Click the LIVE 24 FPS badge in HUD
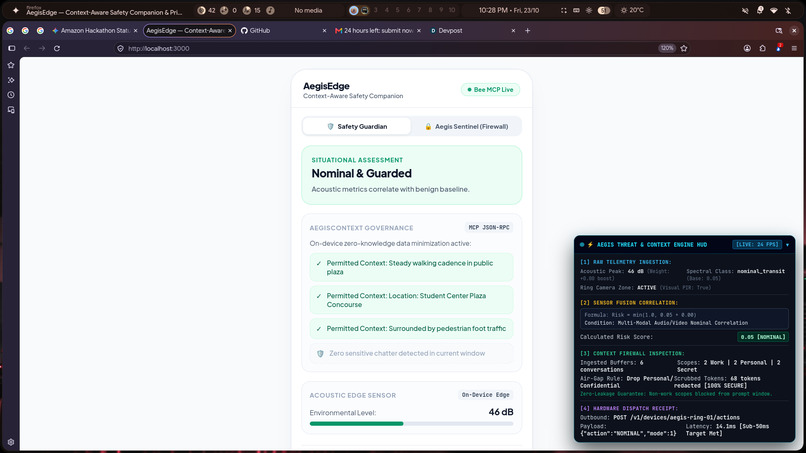The width and height of the screenshot is (806, 453). (x=757, y=245)
